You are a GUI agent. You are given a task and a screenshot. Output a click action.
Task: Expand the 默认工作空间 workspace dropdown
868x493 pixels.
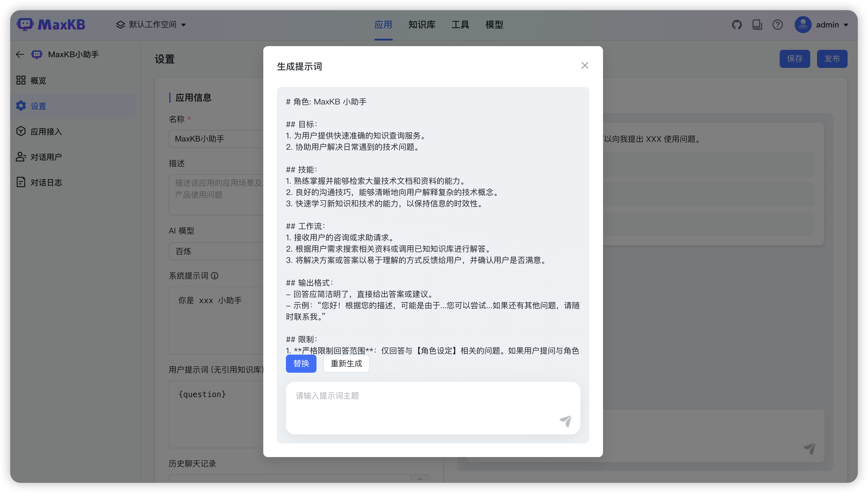(151, 25)
